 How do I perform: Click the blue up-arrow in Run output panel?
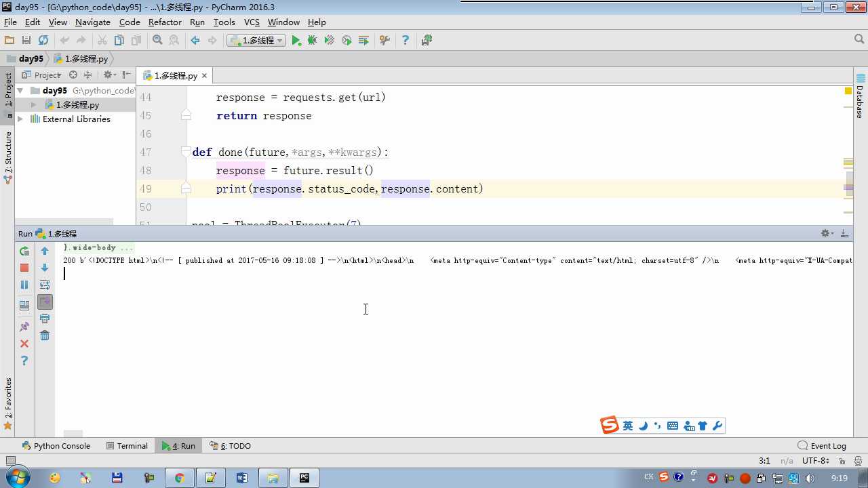45,251
